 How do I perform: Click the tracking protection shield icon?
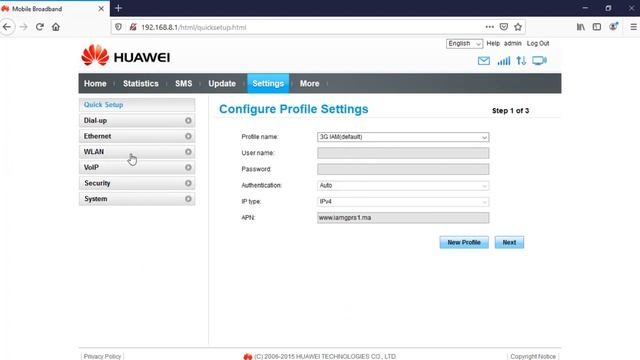118,27
